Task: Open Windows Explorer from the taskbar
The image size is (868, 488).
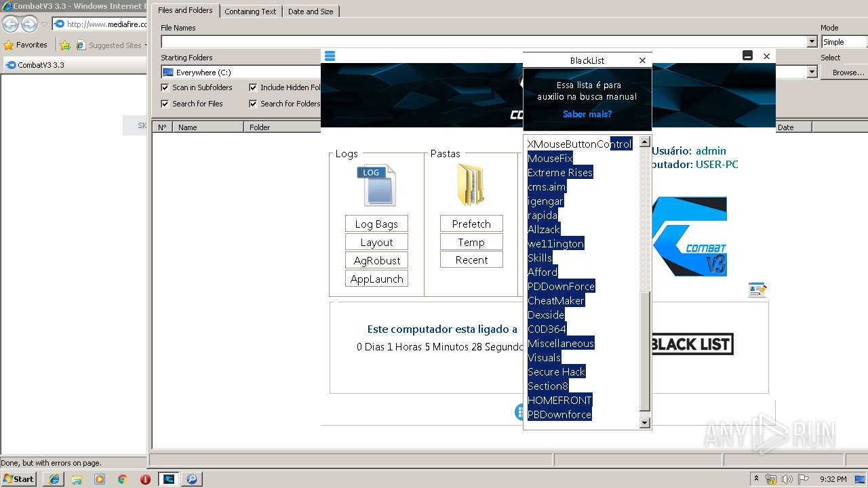Action: [77, 479]
